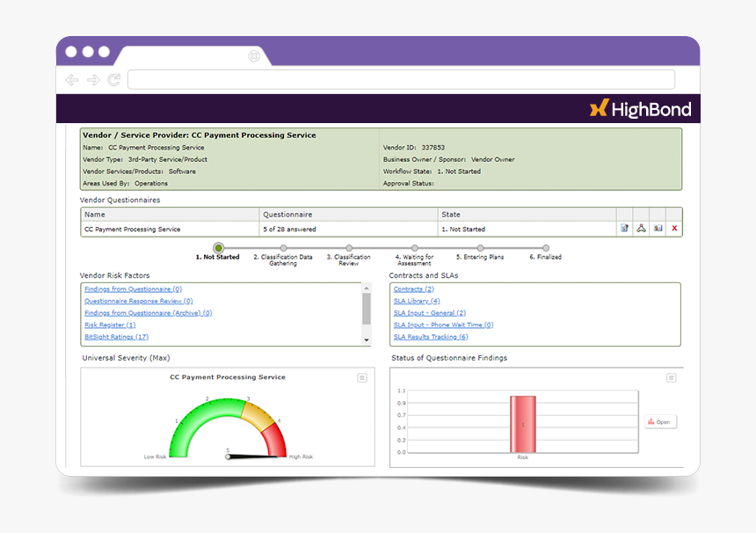The height and width of the screenshot is (533, 756).
Task: Click the Questionnaire column header
Action: coord(348,214)
